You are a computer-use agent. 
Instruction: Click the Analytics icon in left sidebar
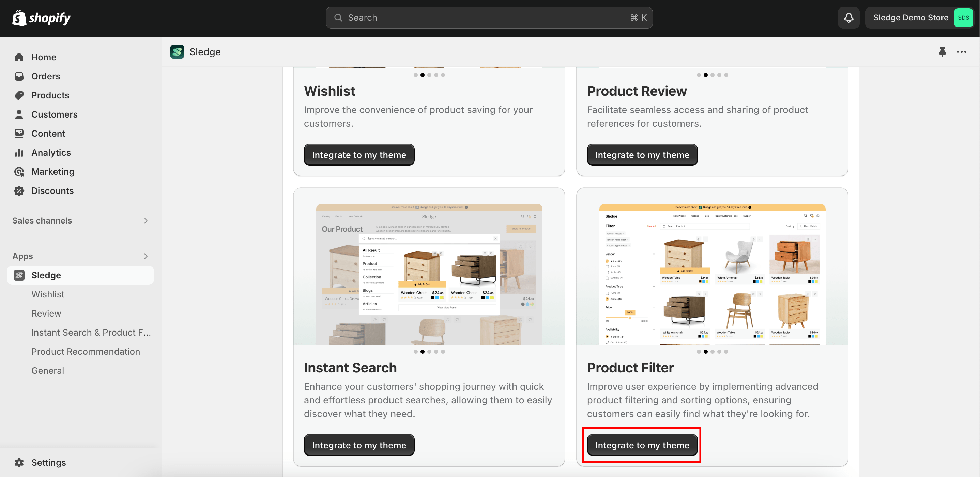point(19,152)
